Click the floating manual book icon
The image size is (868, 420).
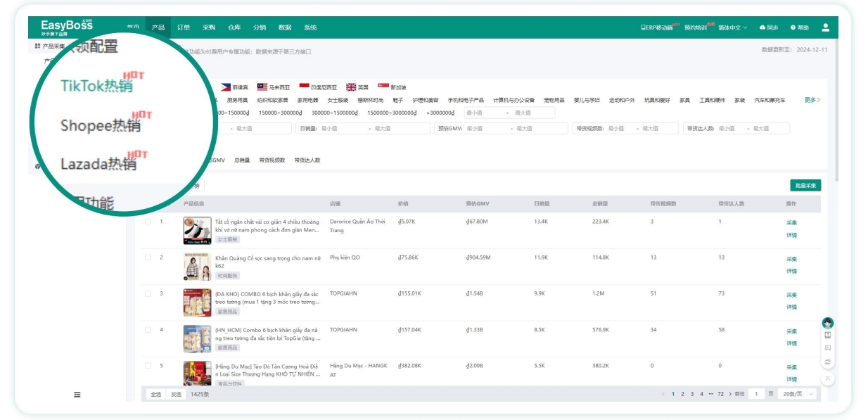coord(828,335)
